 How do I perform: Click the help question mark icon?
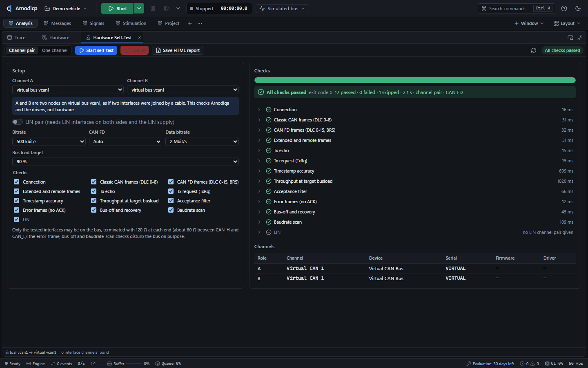[564, 9]
